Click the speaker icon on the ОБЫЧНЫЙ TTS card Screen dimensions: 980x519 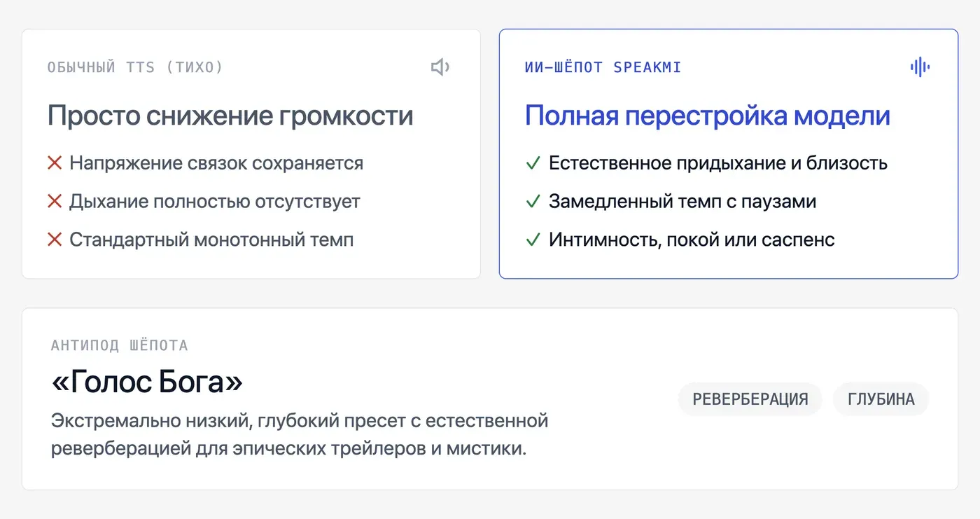[440, 67]
